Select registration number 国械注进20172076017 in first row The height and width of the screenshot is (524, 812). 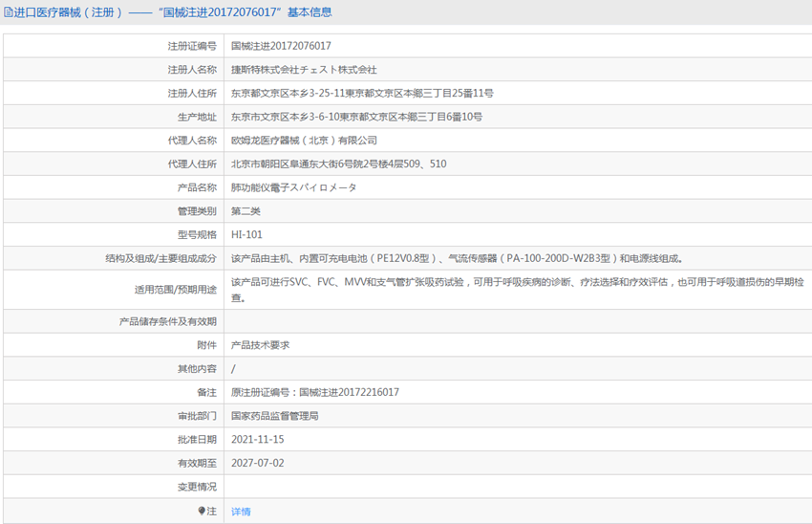(281, 46)
